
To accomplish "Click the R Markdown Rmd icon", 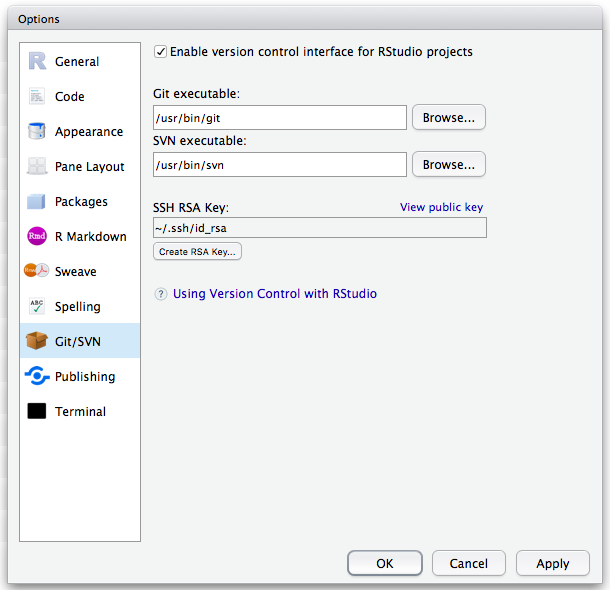I will (37, 236).
